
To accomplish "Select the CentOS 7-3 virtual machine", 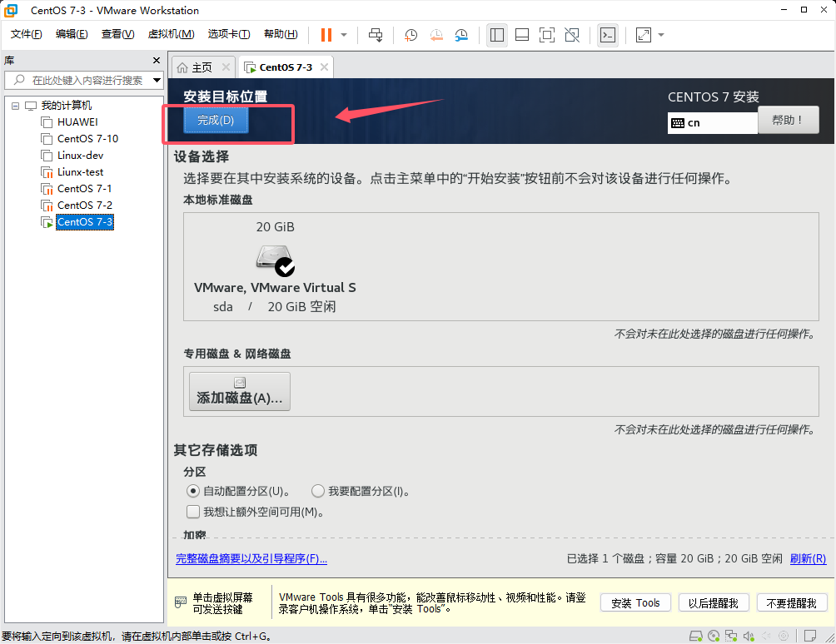I will point(84,221).
